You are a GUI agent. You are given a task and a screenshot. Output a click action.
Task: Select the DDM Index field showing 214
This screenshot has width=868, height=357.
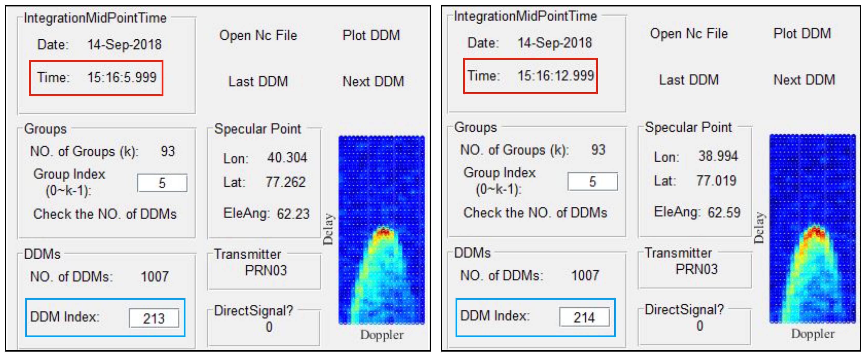(x=585, y=317)
